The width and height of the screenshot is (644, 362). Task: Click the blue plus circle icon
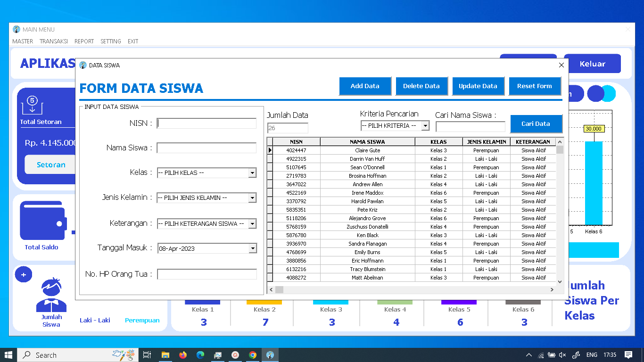23,274
